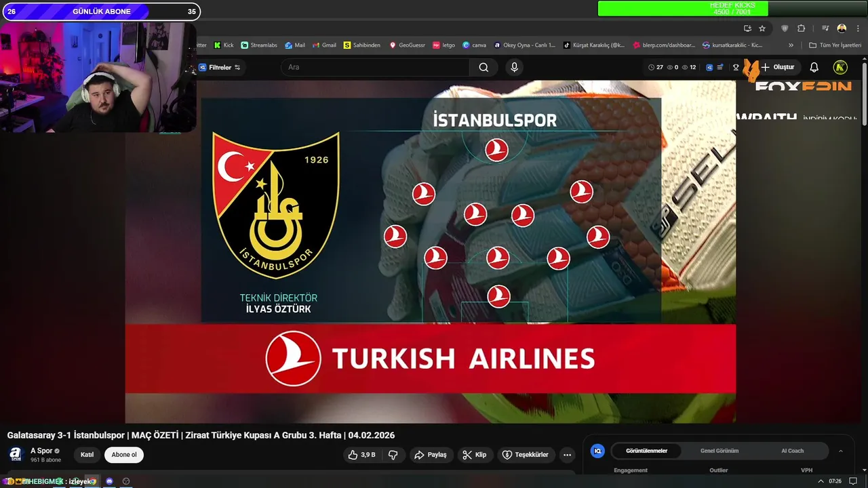Open the letgo bookmark

point(444,45)
